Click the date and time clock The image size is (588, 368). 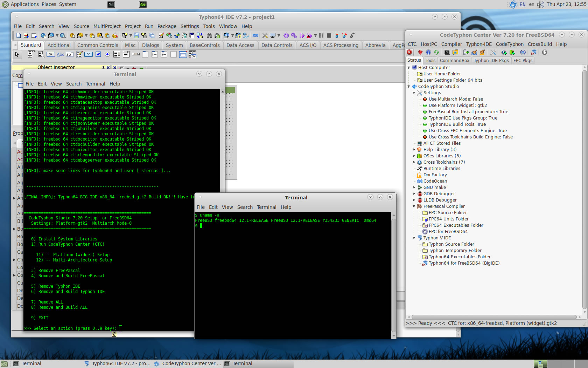(x=566, y=4)
